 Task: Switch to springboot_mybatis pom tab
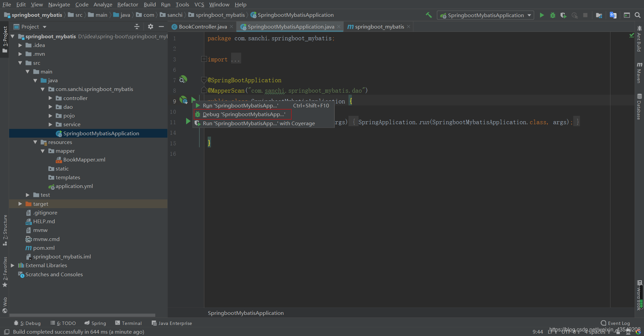[x=379, y=27]
